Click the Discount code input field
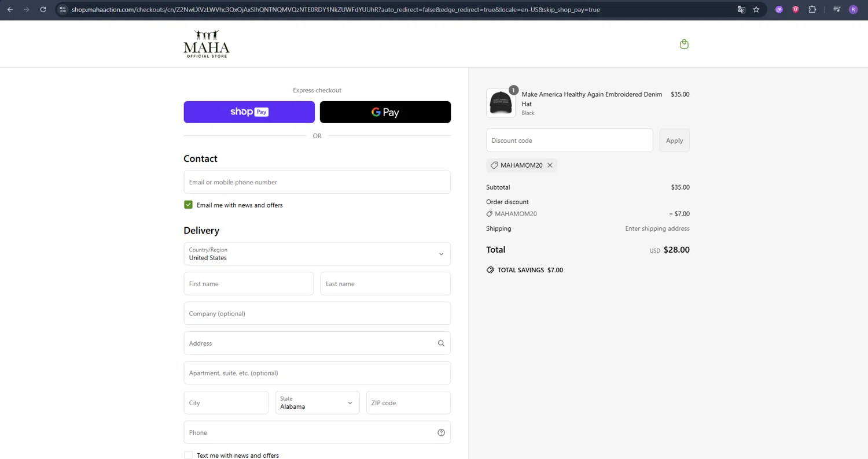 (x=569, y=140)
